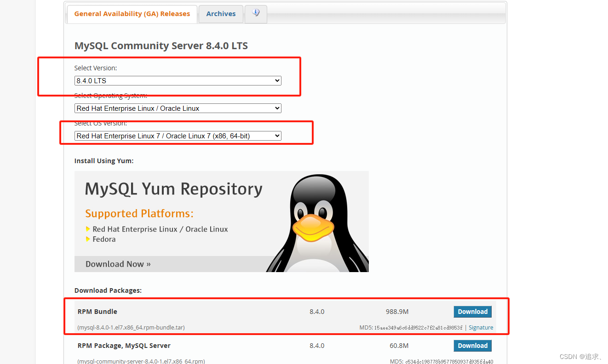Download the RPM Bundle package
The image size is (608, 364).
tap(472, 312)
